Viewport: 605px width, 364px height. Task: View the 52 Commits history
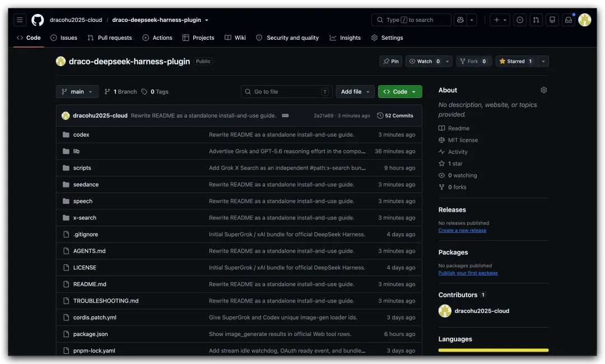point(395,116)
